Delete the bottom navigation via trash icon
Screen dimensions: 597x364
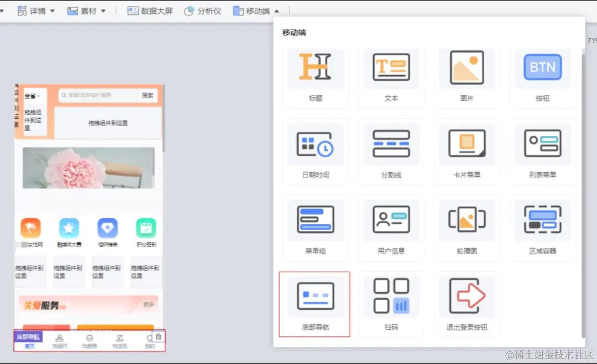point(159,336)
